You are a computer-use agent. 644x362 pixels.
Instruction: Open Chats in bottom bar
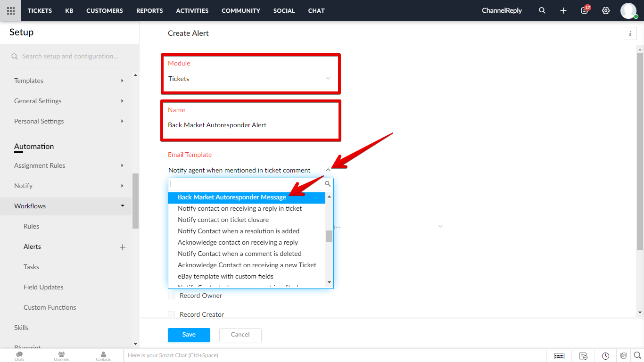(x=19, y=356)
